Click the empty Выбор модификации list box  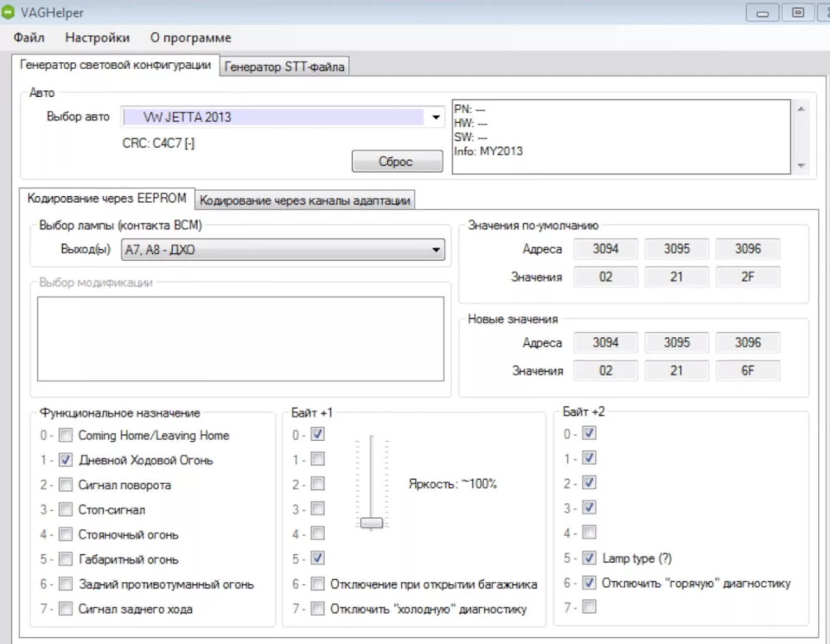pos(240,338)
